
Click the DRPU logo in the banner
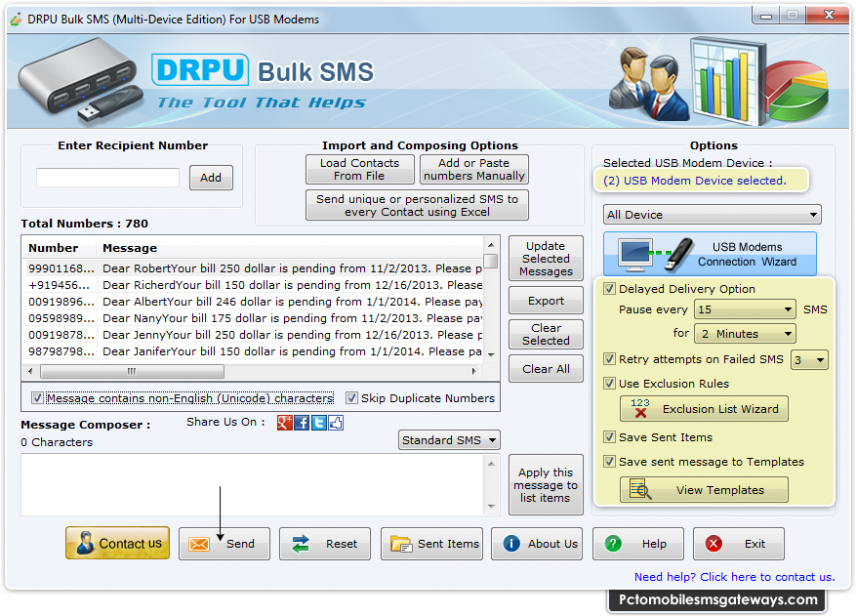[200, 70]
